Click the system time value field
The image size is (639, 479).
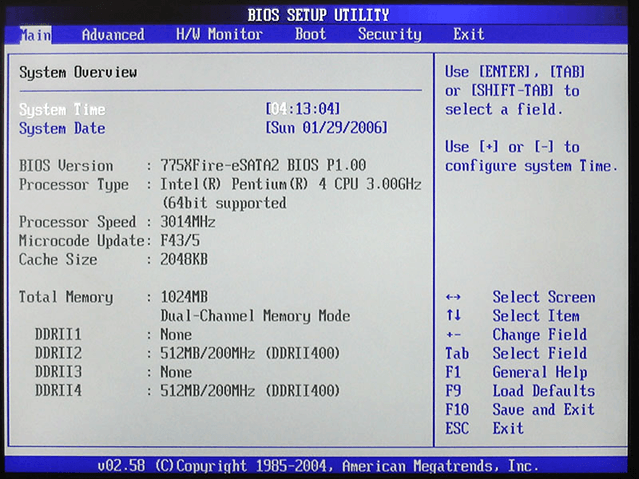304,109
